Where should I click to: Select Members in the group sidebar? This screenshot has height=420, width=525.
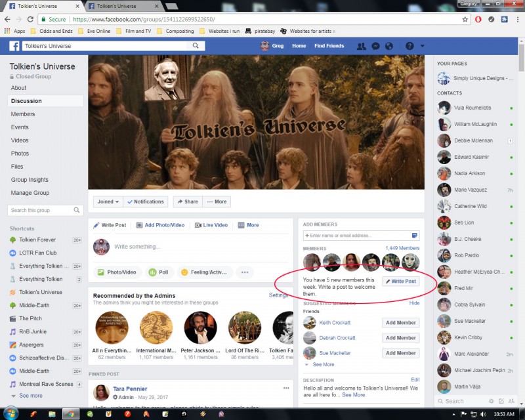click(x=23, y=114)
